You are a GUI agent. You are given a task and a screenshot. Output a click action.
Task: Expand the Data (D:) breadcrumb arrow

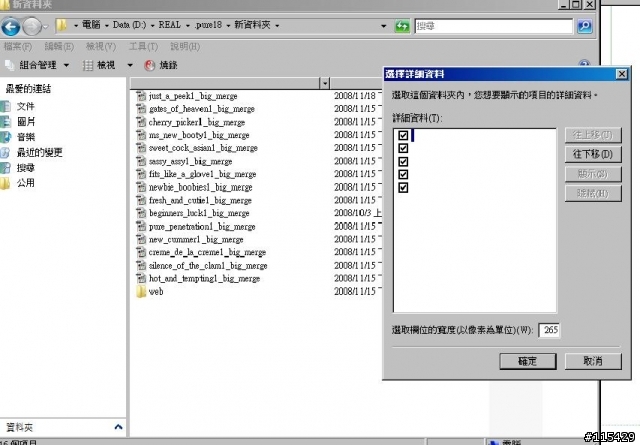click(x=152, y=26)
